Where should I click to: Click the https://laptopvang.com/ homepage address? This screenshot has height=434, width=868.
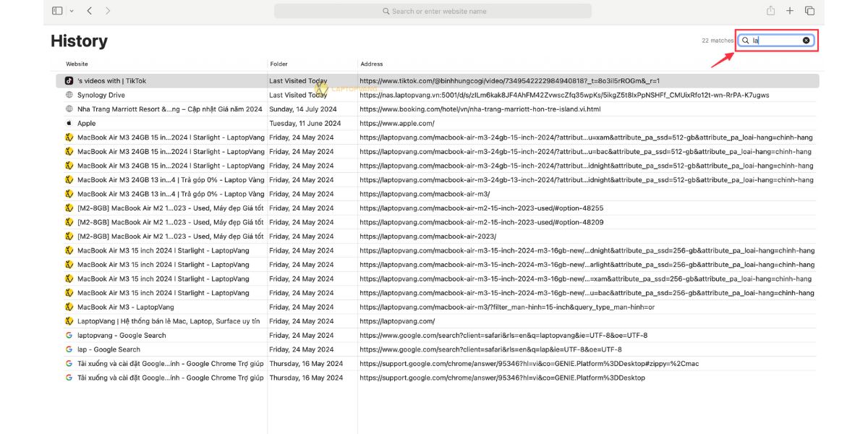(397, 321)
